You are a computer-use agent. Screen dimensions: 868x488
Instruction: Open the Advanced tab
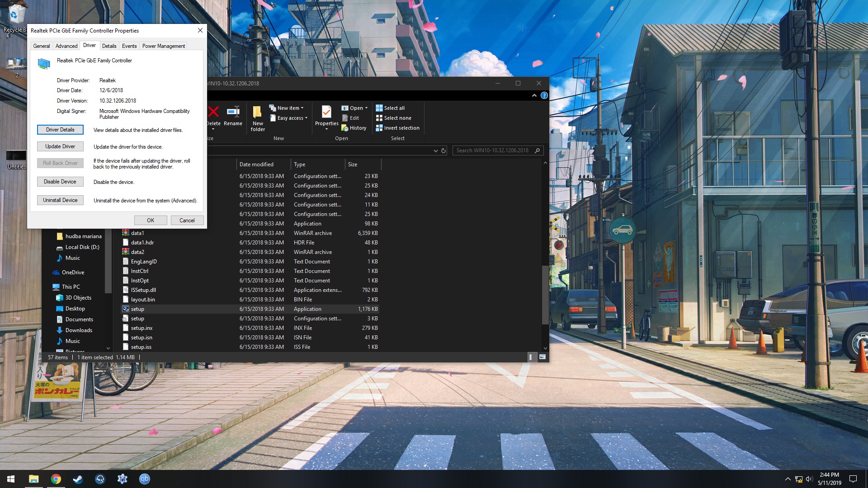pyautogui.click(x=66, y=46)
